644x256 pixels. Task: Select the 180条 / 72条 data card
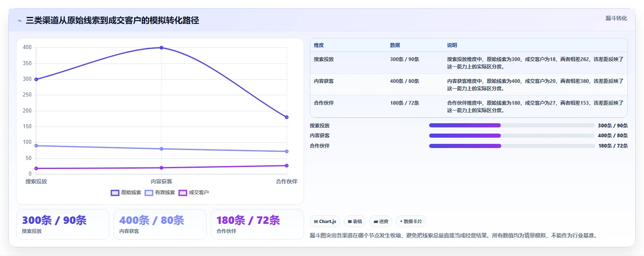[x=257, y=224]
